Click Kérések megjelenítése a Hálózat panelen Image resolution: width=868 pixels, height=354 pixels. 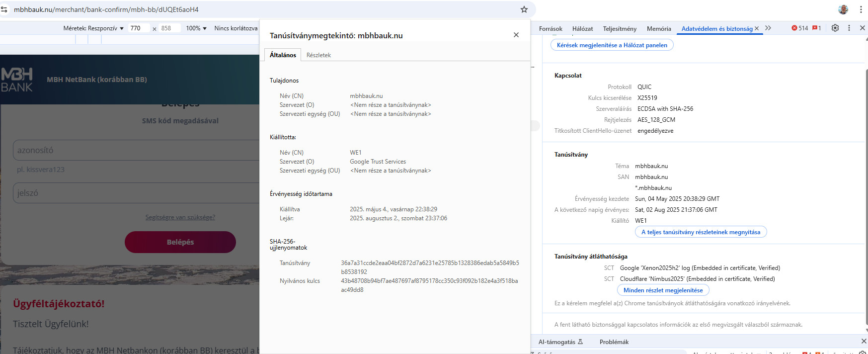tap(612, 45)
